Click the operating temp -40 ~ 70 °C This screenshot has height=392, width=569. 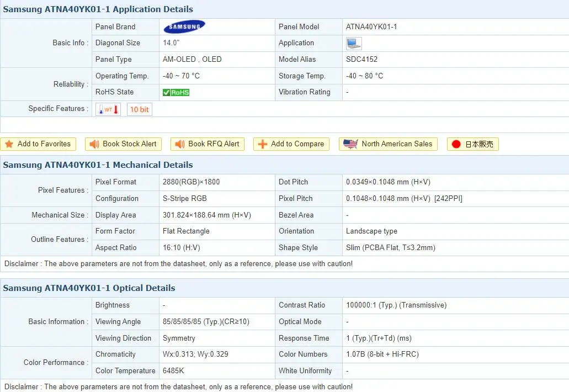tap(181, 76)
